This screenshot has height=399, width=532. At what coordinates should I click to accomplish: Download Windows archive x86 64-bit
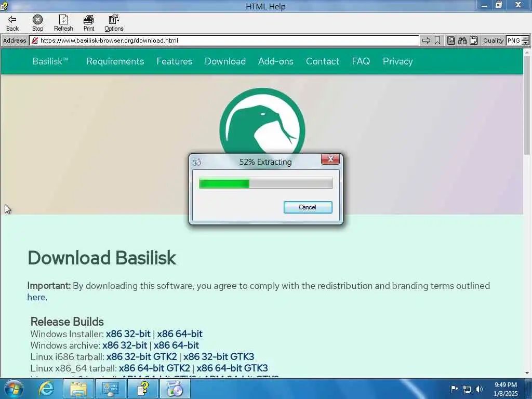coord(176,345)
